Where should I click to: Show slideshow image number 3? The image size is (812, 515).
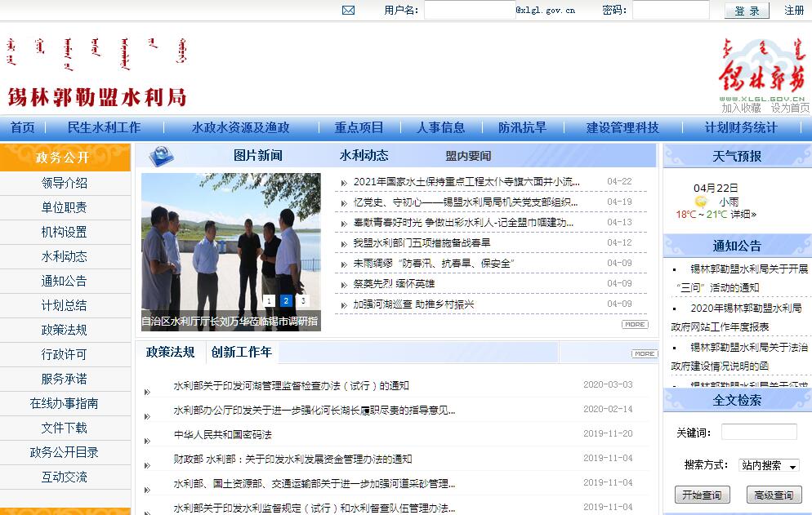(x=303, y=301)
